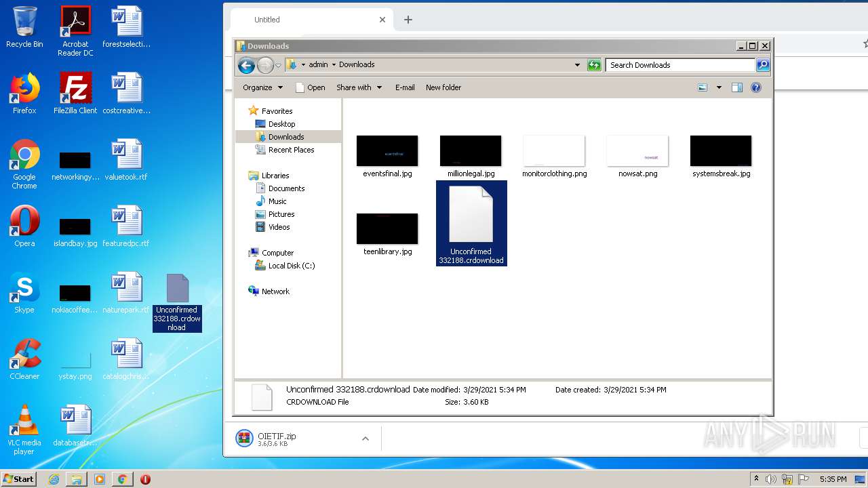The height and width of the screenshot is (488, 868).
Task: Click the Open toolbar button
Action: (310, 87)
